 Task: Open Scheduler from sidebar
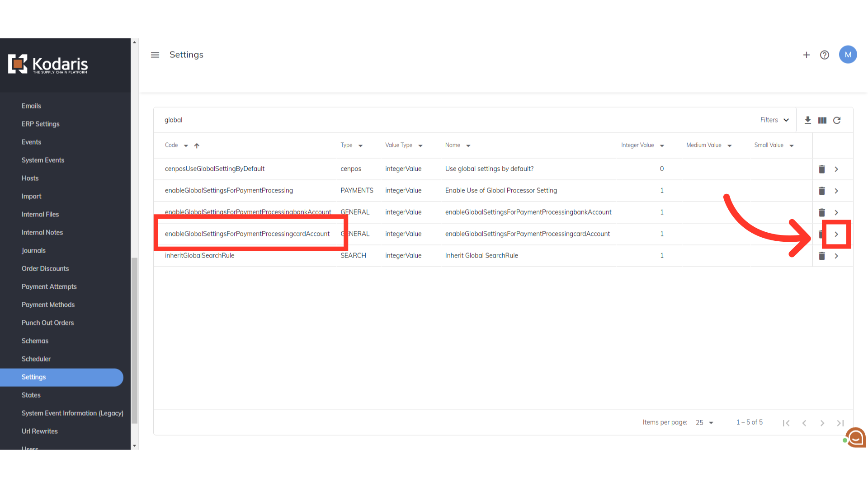(x=36, y=359)
